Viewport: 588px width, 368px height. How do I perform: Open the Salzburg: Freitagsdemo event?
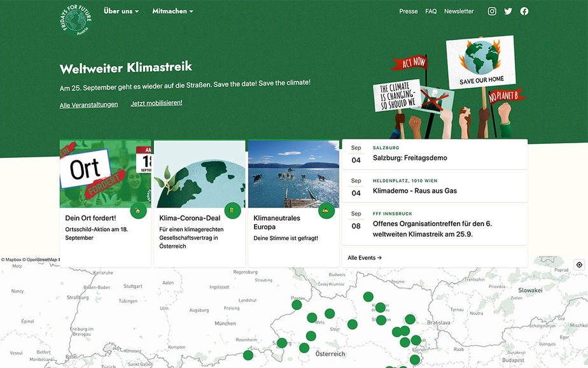[x=410, y=158]
